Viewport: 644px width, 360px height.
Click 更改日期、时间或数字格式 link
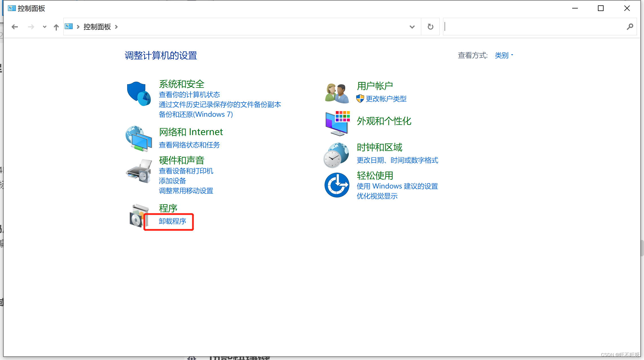point(397,160)
